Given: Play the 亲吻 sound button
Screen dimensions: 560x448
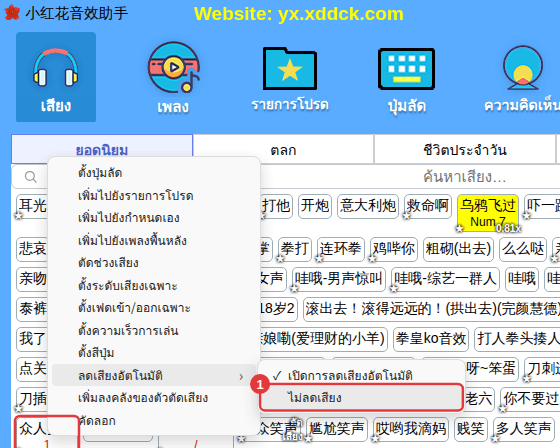Looking at the screenshot, I should (32, 279).
